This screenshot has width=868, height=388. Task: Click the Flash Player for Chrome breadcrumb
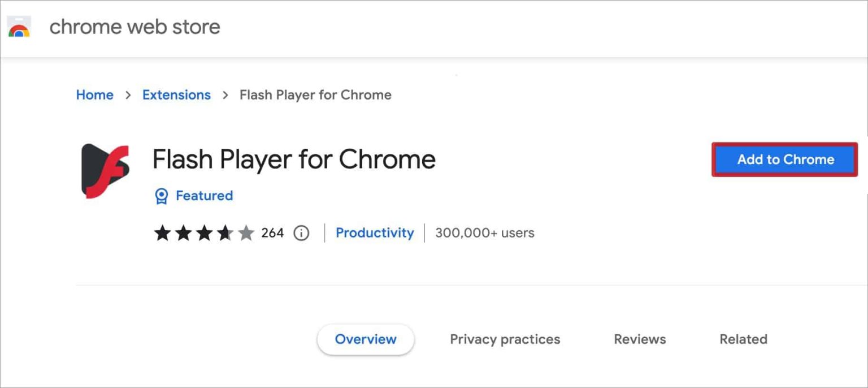point(315,95)
